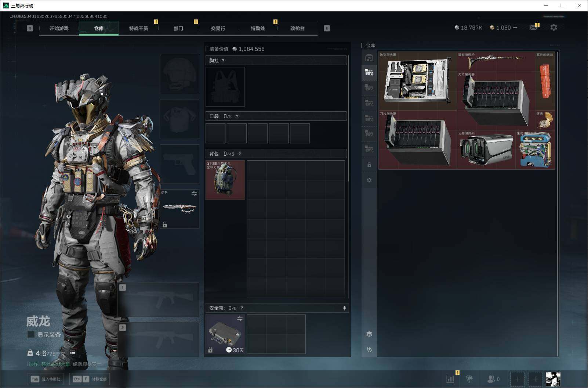Screen dimensions: 588x388
Task: Select the 稀有滑膛枪 item
Action: point(496,61)
